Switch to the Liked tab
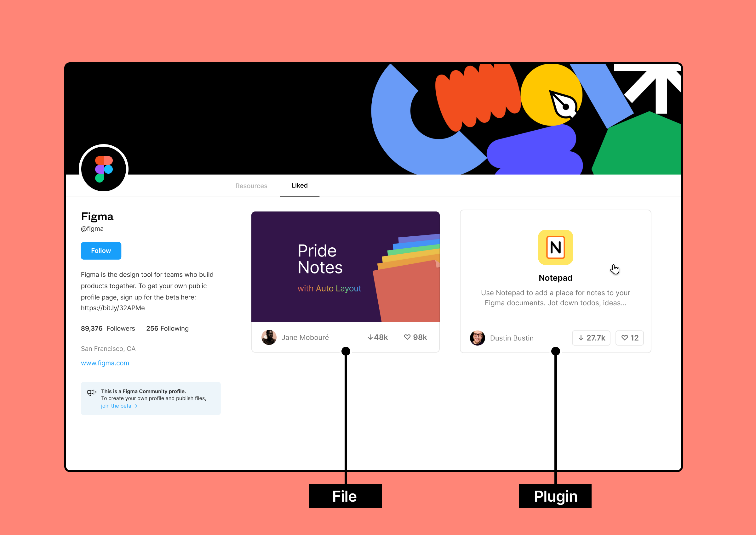Image resolution: width=756 pixels, height=535 pixels. 299,185
